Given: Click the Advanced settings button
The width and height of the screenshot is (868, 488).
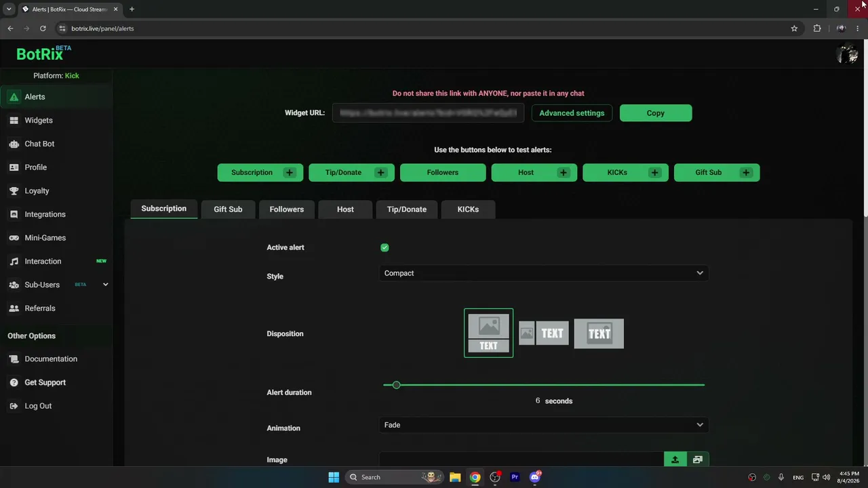Looking at the screenshot, I should click(x=572, y=113).
